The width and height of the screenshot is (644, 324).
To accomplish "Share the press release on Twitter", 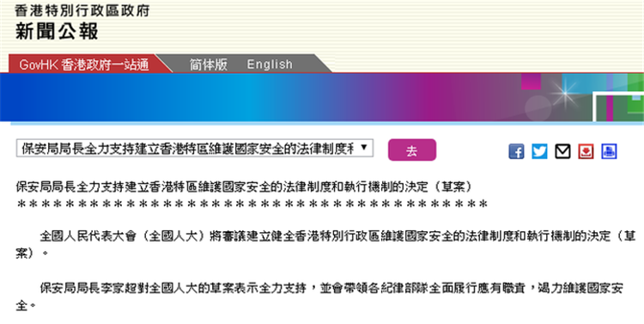I will point(540,151).
